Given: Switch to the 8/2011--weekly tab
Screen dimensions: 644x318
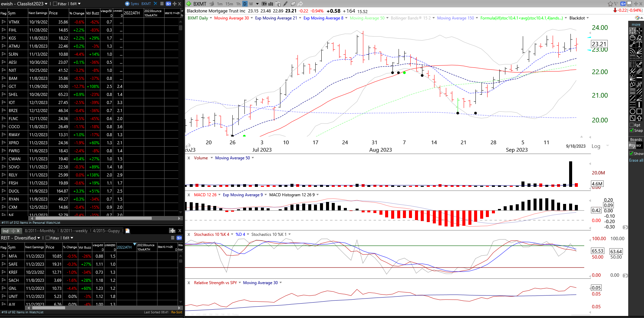Looking at the screenshot, I should [x=74, y=231].
